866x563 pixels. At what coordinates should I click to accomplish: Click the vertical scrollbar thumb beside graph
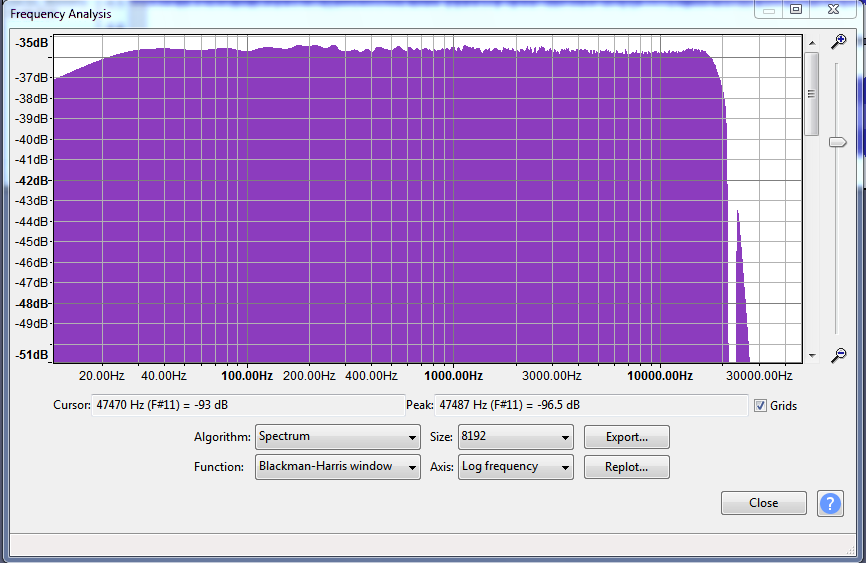click(x=811, y=93)
